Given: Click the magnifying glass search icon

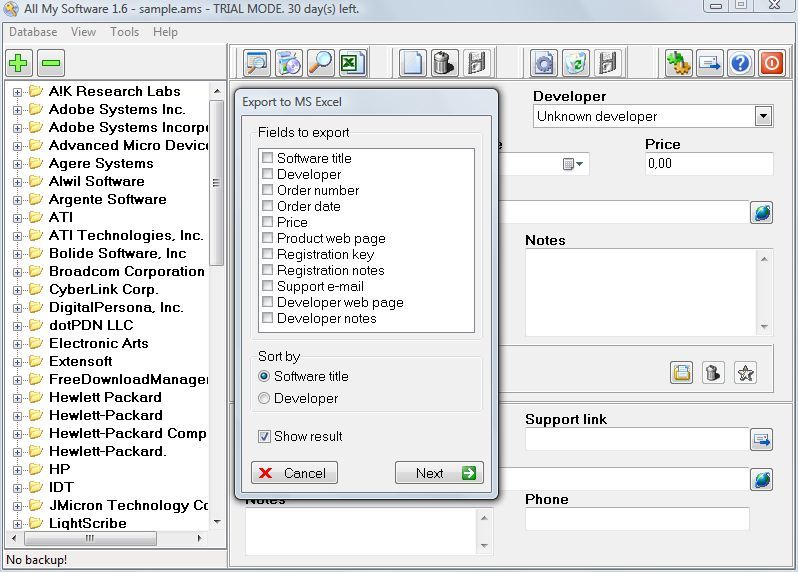Looking at the screenshot, I should point(321,63).
